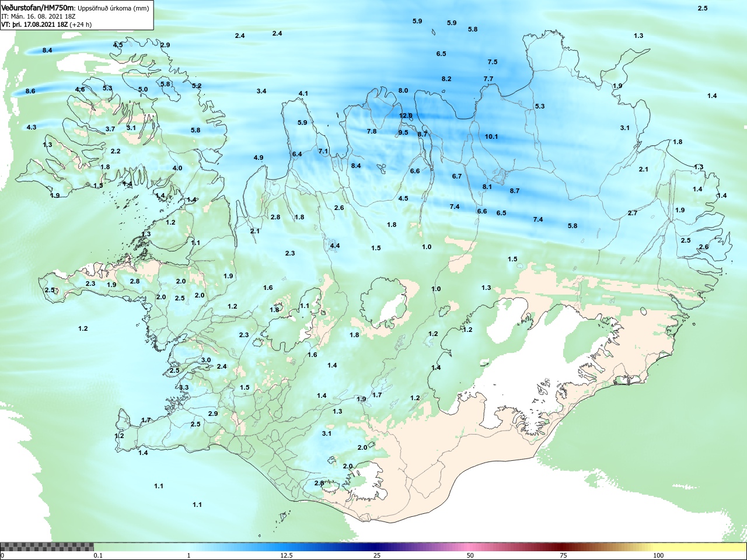Click the checkered no-data segment of the color scale

click(47, 547)
